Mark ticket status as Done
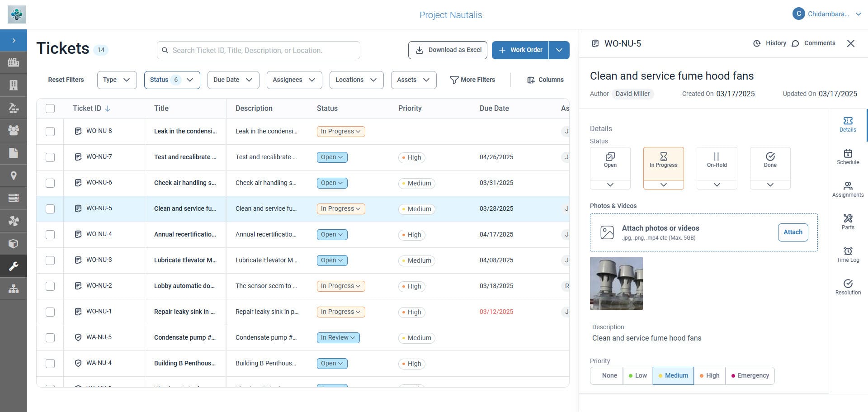This screenshot has width=868, height=412. [770, 160]
